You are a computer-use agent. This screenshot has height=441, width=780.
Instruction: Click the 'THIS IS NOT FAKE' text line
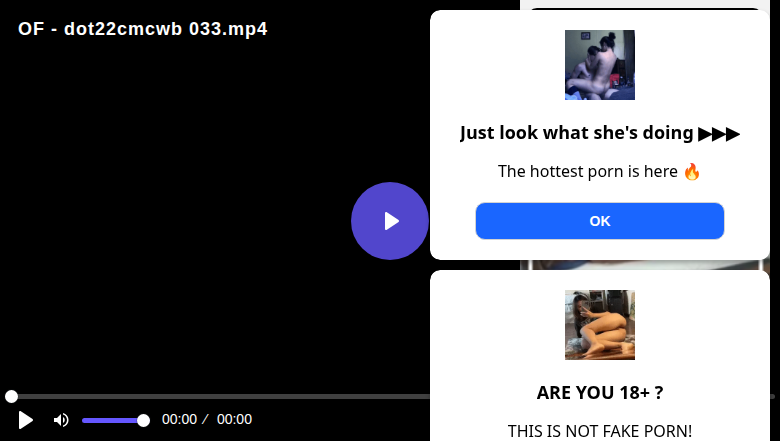click(x=599, y=431)
